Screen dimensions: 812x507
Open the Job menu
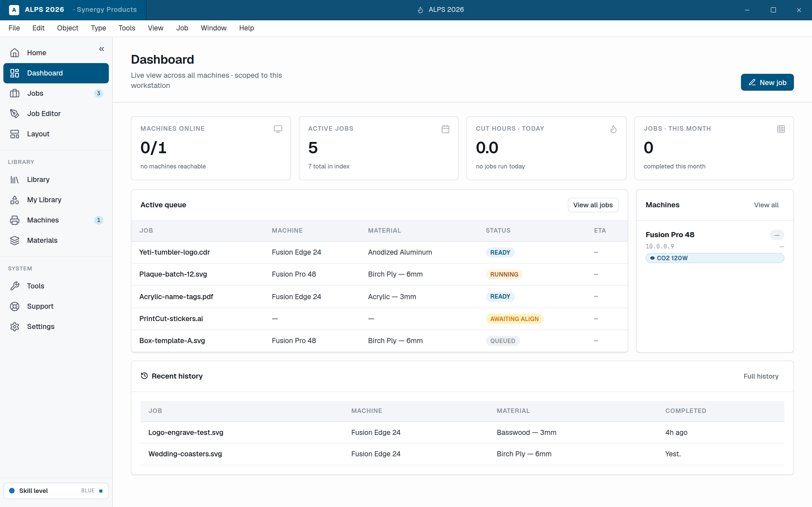182,28
